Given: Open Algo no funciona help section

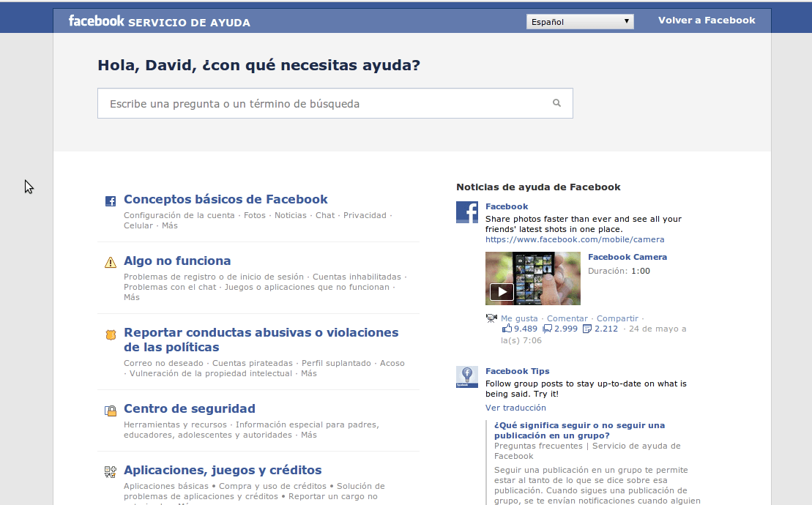Looking at the screenshot, I should [177, 261].
